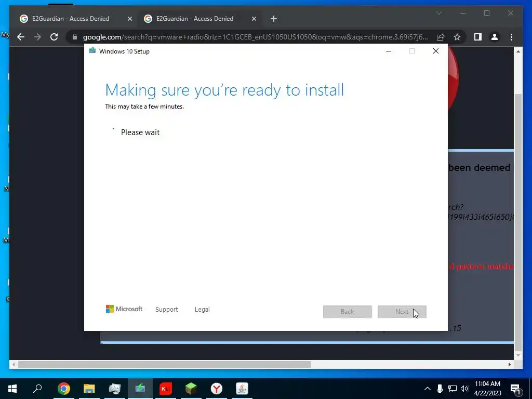Open network status tray icon
The width and height of the screenshot is (532, 399).
pyautogui.click(x=453, y=389)
